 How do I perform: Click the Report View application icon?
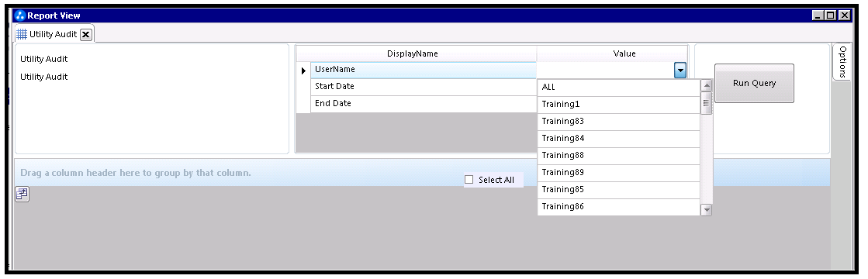coord(20,15)
